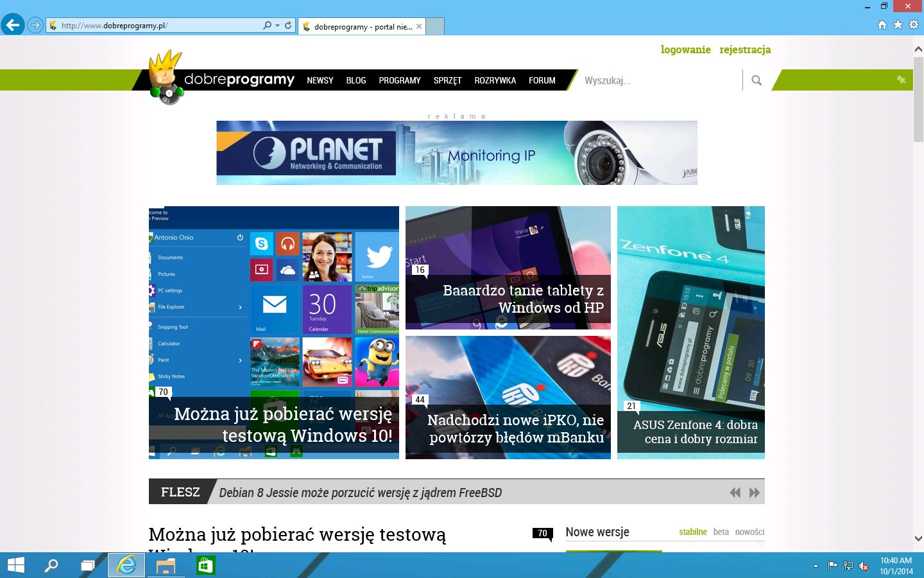Screen dimensions: 924x578
Task: Switch to the stabilne tab
Action: click(693, 532)
